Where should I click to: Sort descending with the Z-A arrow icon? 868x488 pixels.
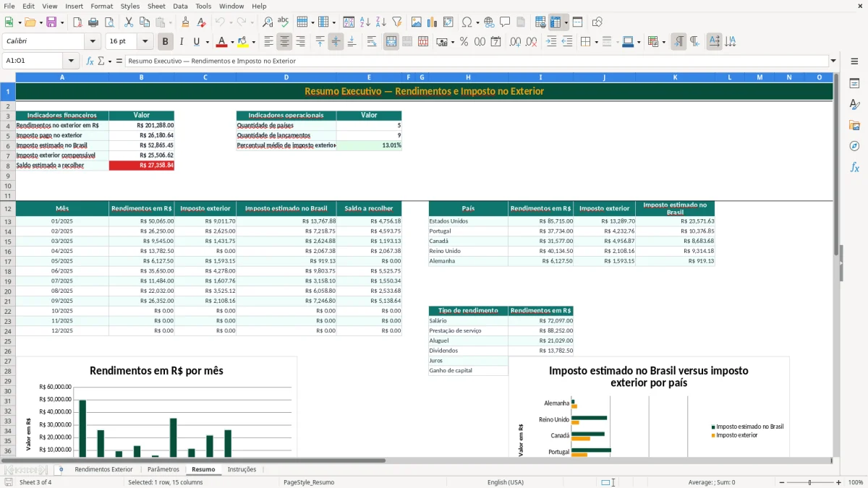click(381, 22)
